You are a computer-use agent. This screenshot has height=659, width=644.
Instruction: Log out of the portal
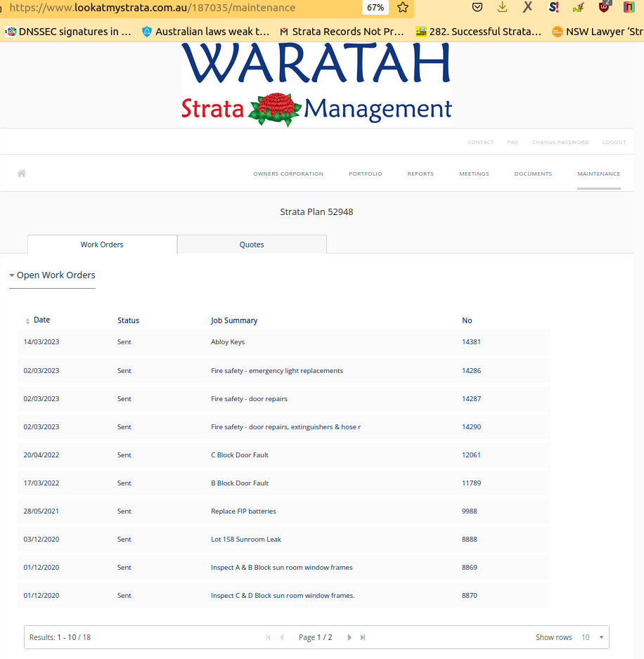tap(614, 142)
